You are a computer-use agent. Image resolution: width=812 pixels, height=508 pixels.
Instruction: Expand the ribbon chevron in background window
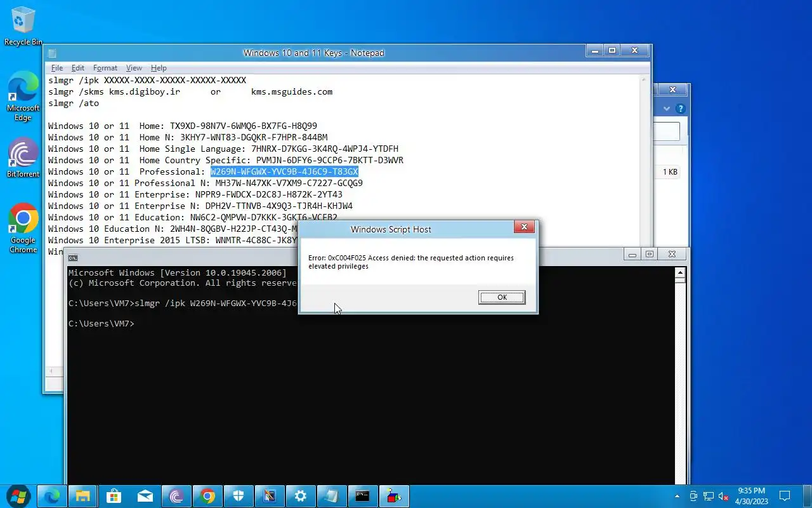tap(667, 109)
